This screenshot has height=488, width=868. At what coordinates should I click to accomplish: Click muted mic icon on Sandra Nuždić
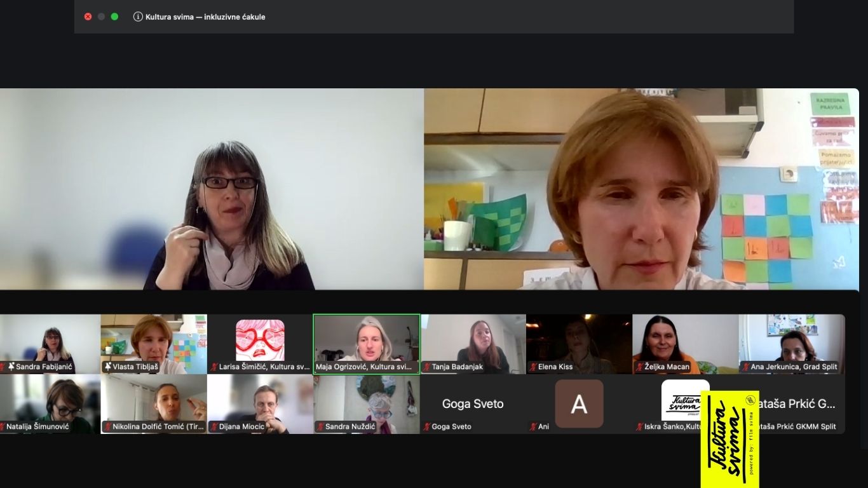(320, 426)
